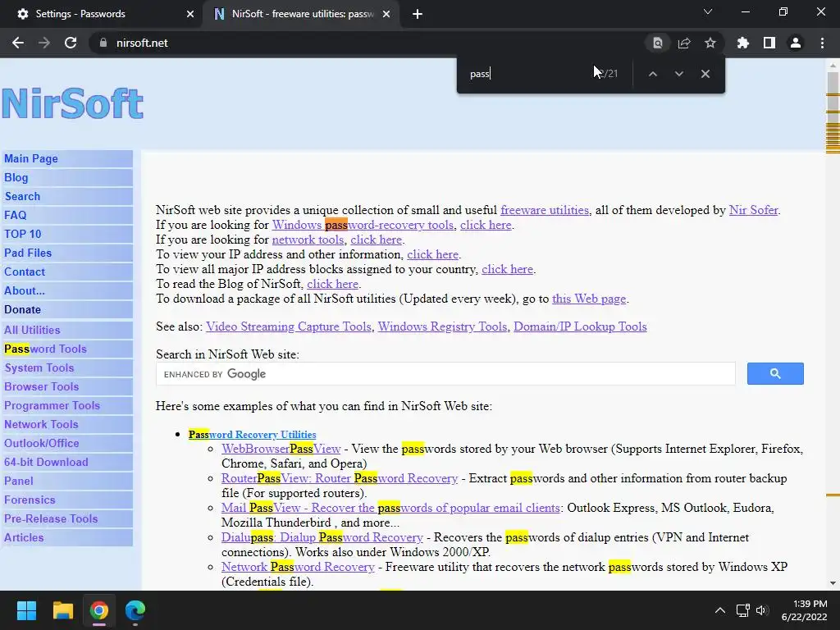This screenshot has width=840, height=630.
Task: Open the network tools link
Action: [308, 240]
